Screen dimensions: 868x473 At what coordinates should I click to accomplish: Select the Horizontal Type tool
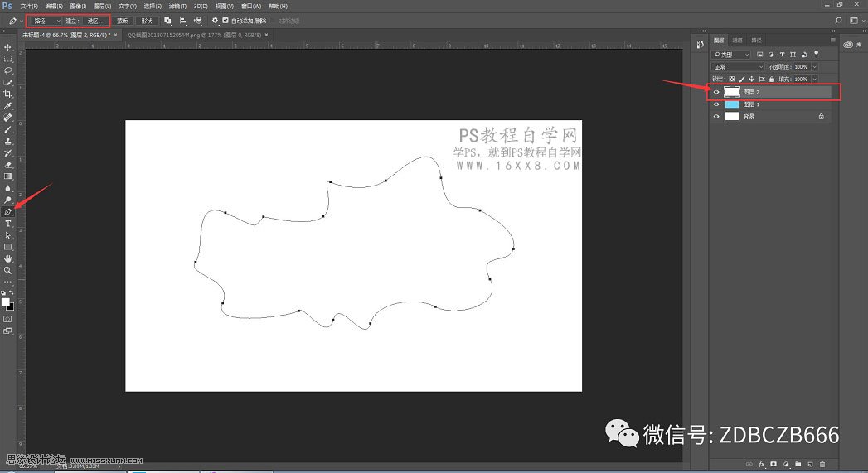(x=7, y=224)
